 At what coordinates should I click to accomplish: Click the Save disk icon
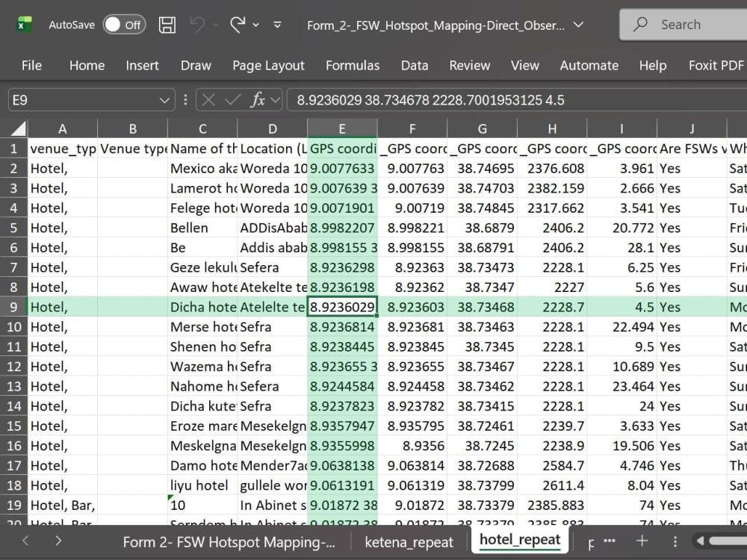pyautogui.click(x=167, y=25)
